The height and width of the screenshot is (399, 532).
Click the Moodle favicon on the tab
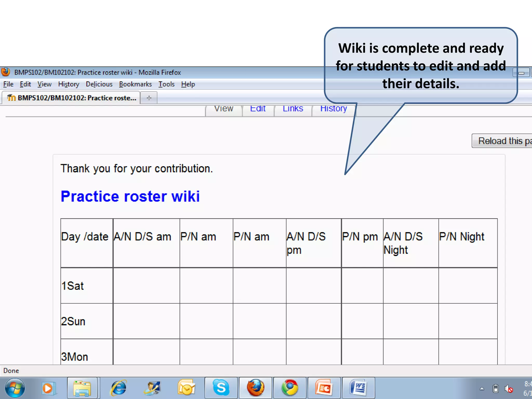coord(11,98)
